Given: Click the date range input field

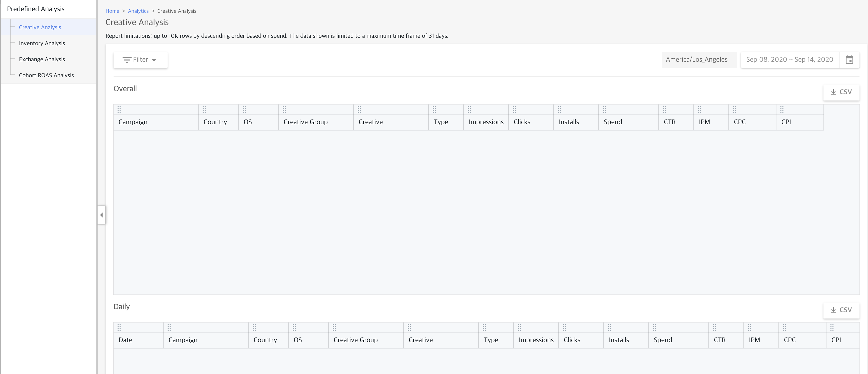Looking at the screenshot, I should [789, 59].
